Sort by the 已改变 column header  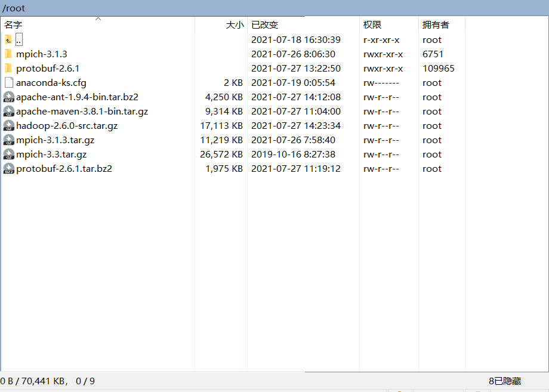click(x=303, y=25)
